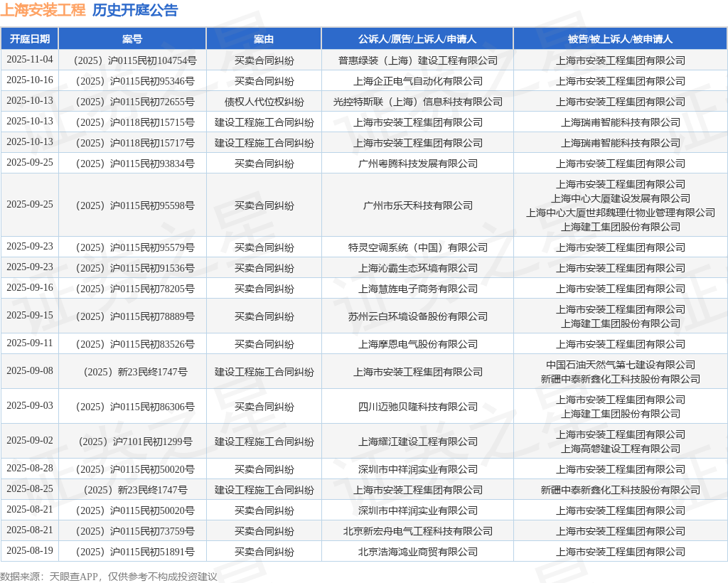Screen dimensions: 728x583
Task: Click plaintiff 上海企正电气自动化有限公司
Action: (418, 81)
